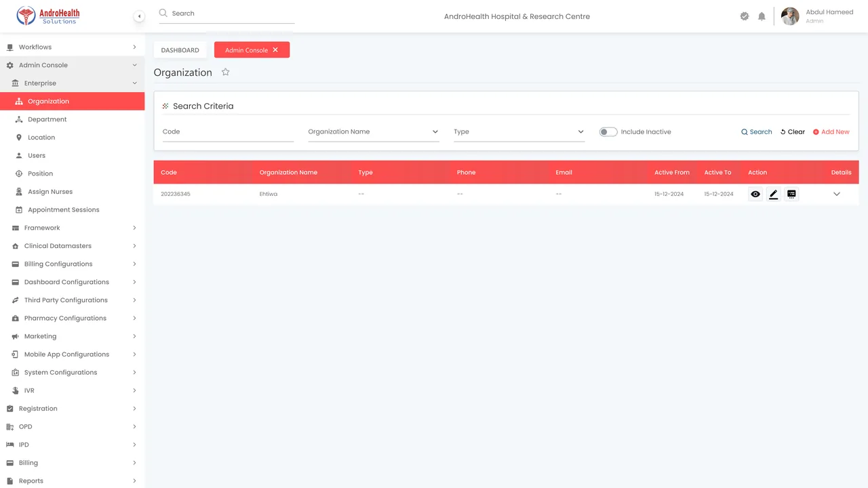Image resolution: width=868 pixels, height=488 pixels.
Task: Open the message icon for the Ehtiwa row
Action: (791, 195)
